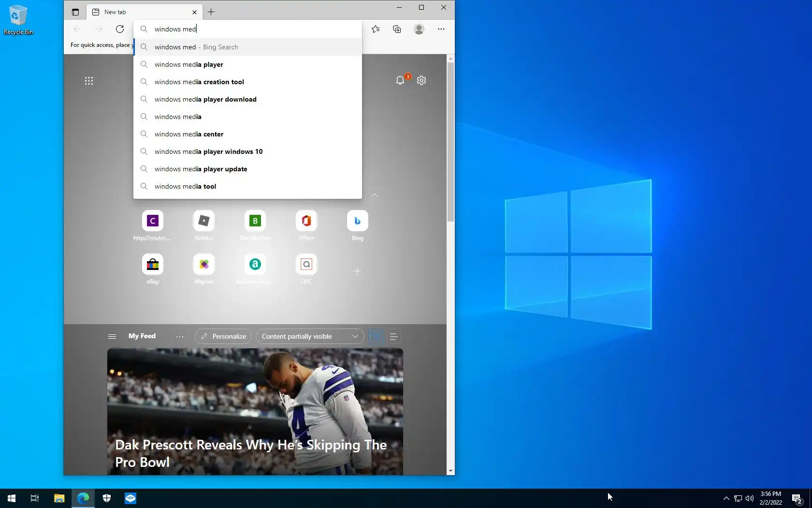This screenshot has height=508, width=812.
Task: Open Windows Security shield on taskbar
Action: tap(107, 498)
